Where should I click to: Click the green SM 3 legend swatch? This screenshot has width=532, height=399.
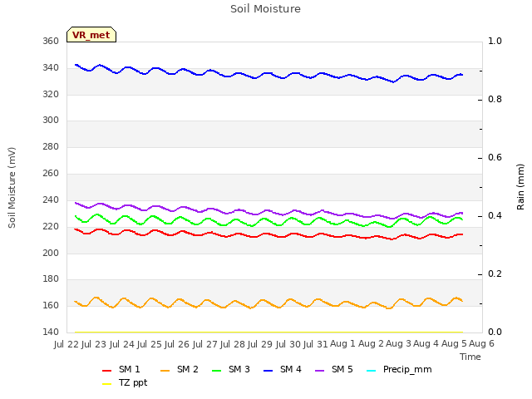(217, 371)
